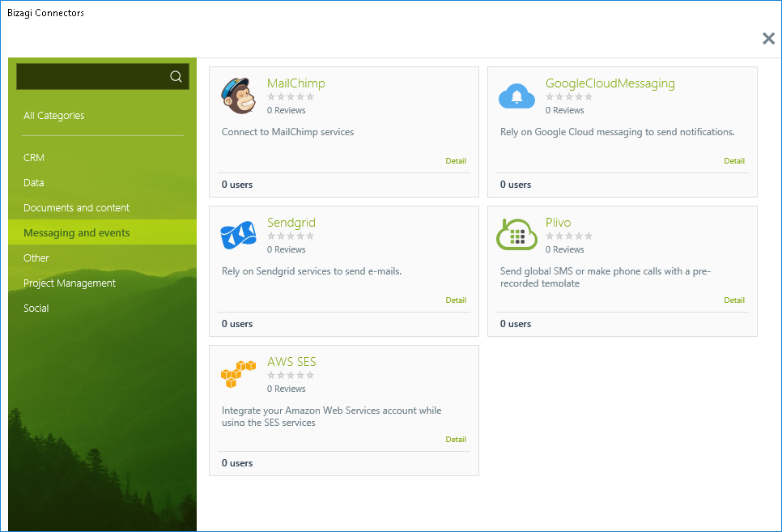Open the GoogleCloudMessaging connector title
Image resolution: width=782 pixels, height=532 pixels.
pyautogui.click(x=610, y=83)
